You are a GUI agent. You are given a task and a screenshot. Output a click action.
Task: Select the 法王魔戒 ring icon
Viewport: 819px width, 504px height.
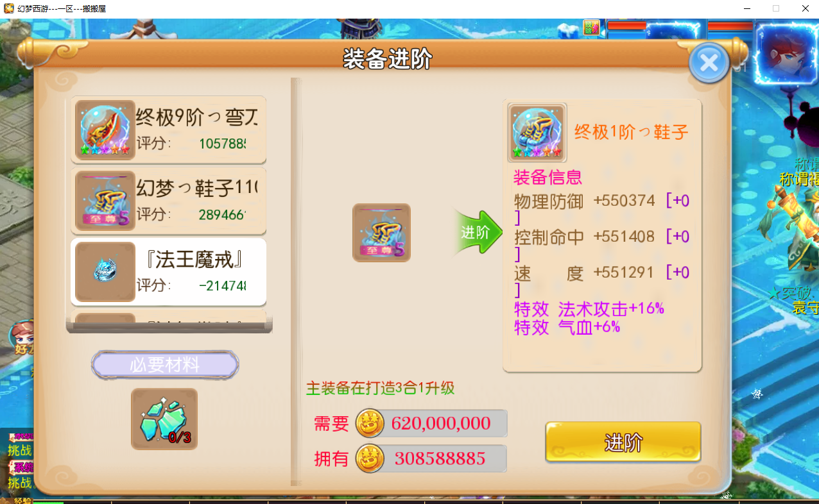tap(105, 272)
